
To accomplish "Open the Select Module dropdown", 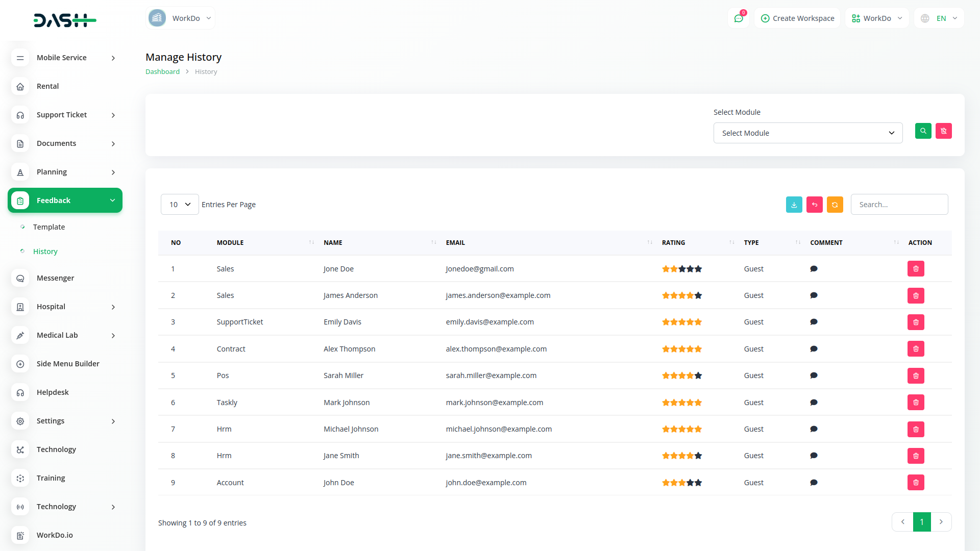I will coord(807,133).
